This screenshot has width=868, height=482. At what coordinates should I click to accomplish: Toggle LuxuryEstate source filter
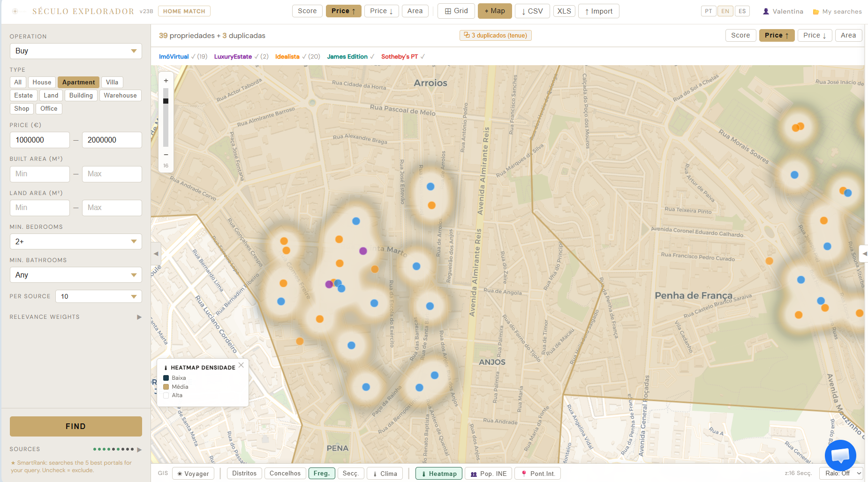(x=241, y=56)
